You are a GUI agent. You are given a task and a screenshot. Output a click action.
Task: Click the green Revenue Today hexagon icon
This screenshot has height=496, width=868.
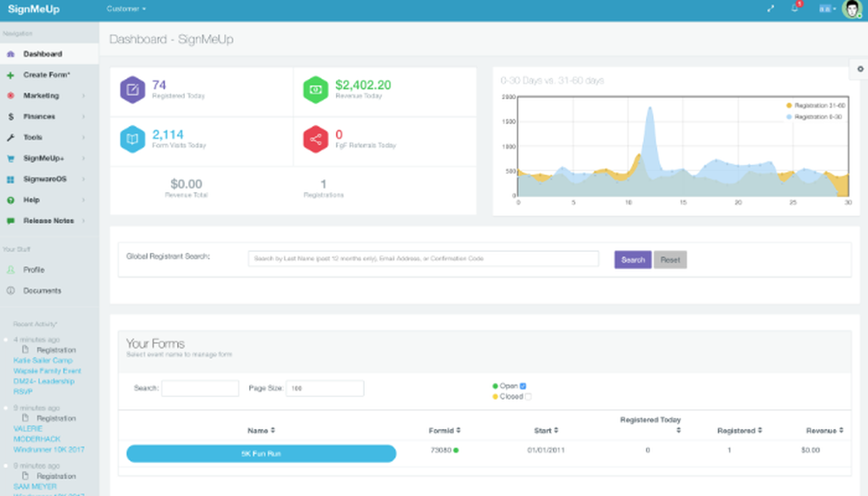point(316,89)
